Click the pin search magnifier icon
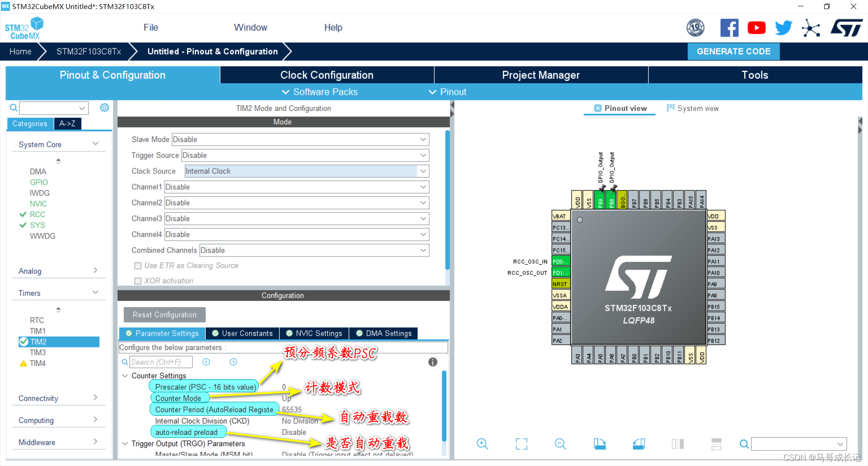Image resolution: width=868 pixels, height=466 pixels. (x=744, y=444)
